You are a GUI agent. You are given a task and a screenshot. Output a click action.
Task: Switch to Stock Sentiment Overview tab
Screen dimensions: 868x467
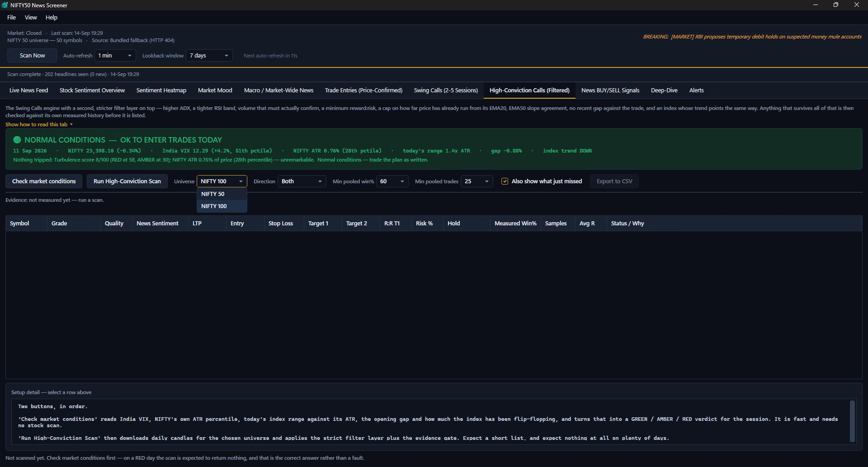tap(92, 91)
